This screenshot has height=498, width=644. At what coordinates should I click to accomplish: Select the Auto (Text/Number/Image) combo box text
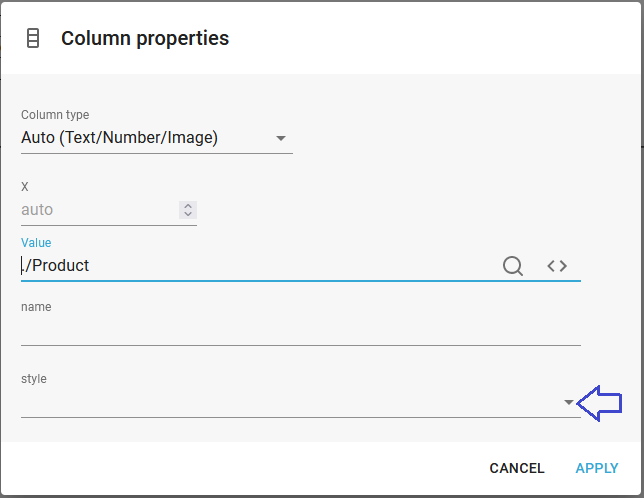(x=120, y=138)
